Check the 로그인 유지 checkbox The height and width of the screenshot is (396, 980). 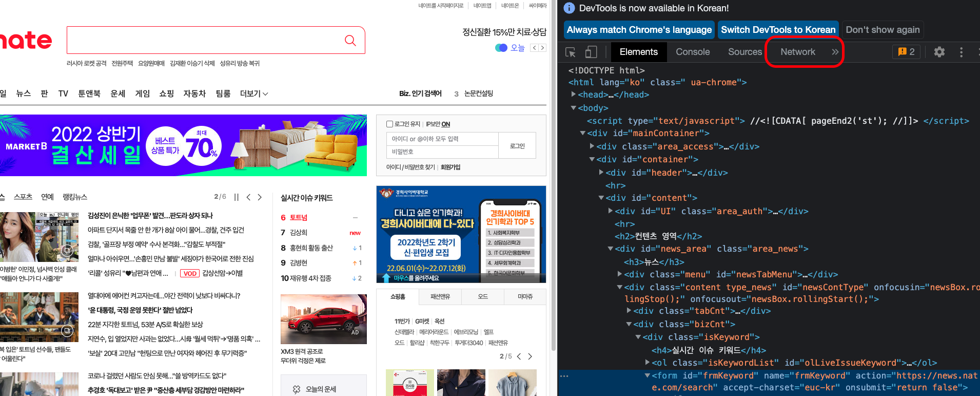pyautogui.click(x=389, y=124)
